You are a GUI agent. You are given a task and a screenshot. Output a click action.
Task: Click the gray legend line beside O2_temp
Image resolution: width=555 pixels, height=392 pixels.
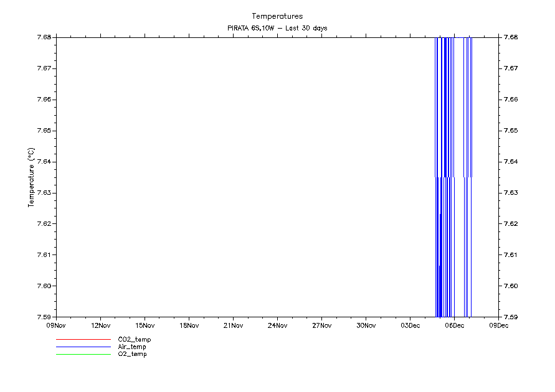(x=83, y=354)
